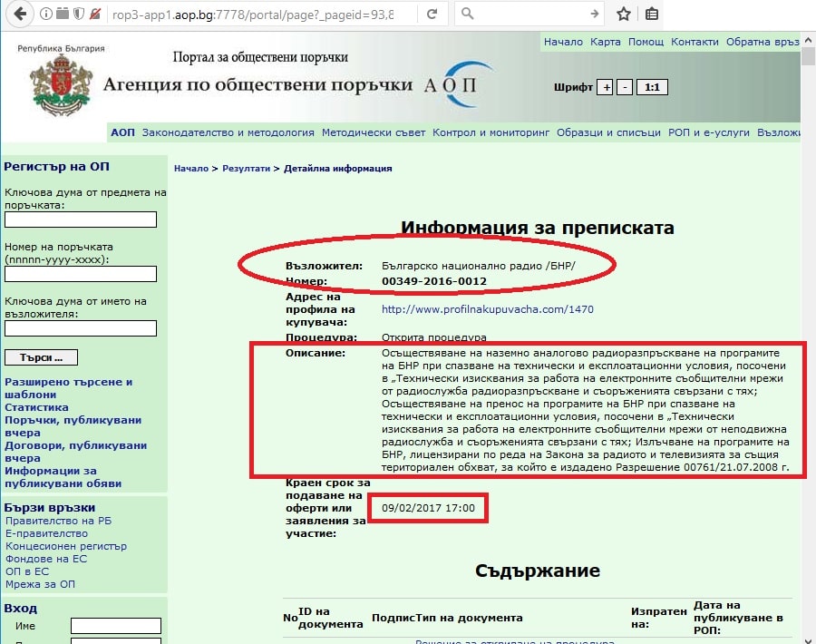Click Българско национално радио /БНР/ text
This screenshot has width=816, height=644.
478,266
